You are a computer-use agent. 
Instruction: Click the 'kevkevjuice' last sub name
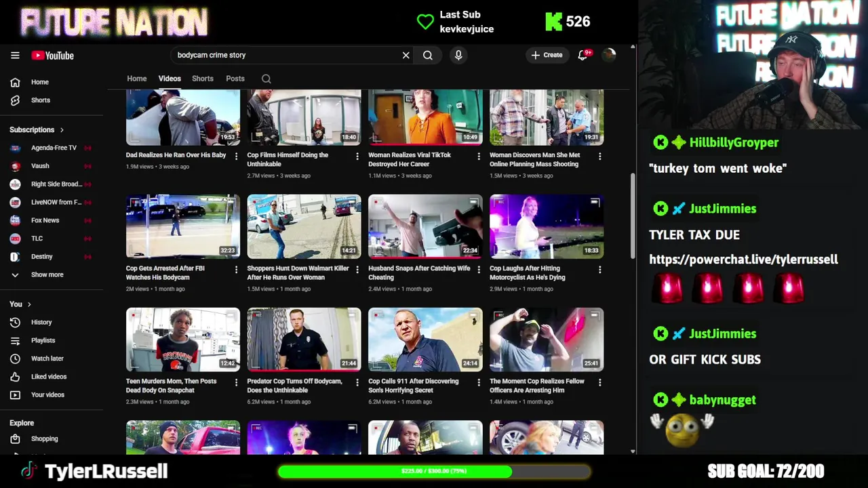[x=467, y=29]
